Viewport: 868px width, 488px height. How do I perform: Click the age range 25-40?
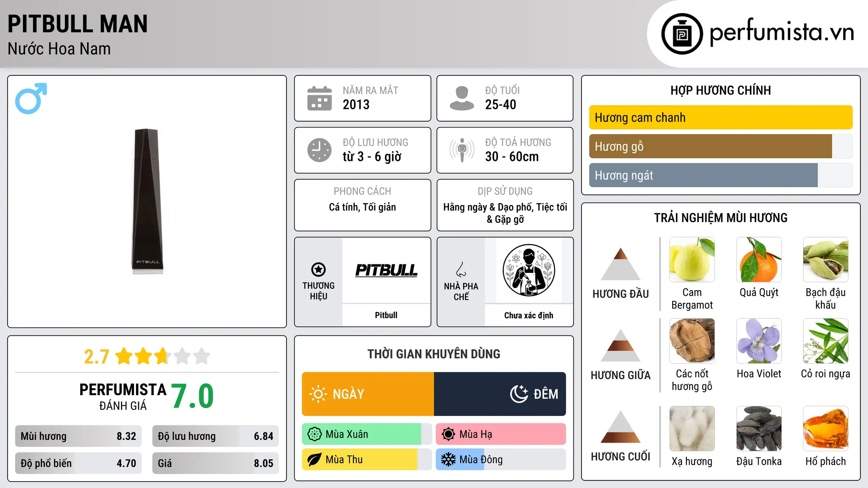click(501, 105)
